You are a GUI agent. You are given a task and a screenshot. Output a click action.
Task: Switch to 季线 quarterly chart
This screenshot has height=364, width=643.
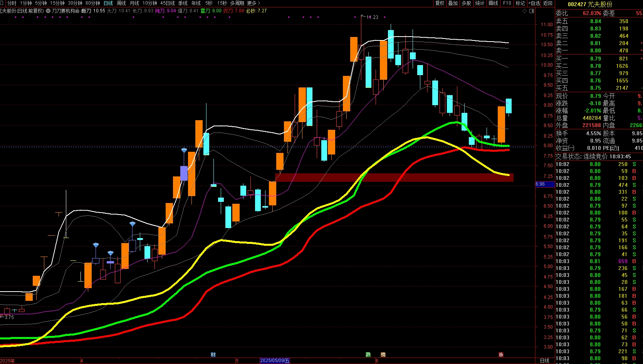click(183, 3)
